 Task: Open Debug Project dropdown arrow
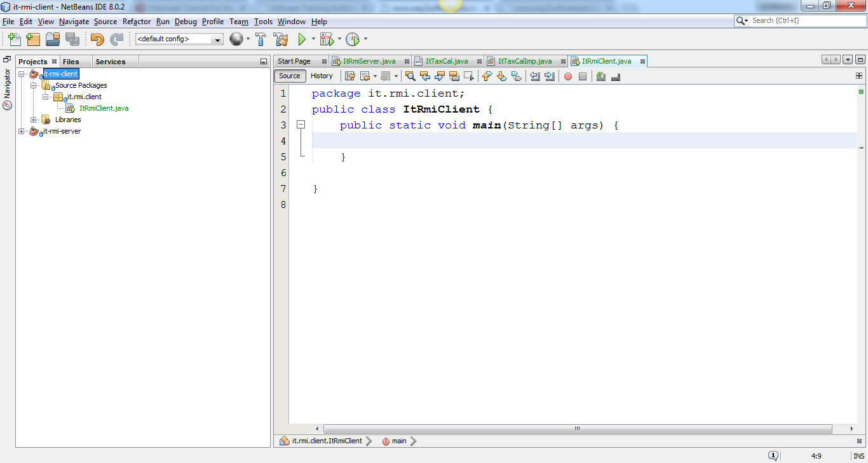(339, 39)
